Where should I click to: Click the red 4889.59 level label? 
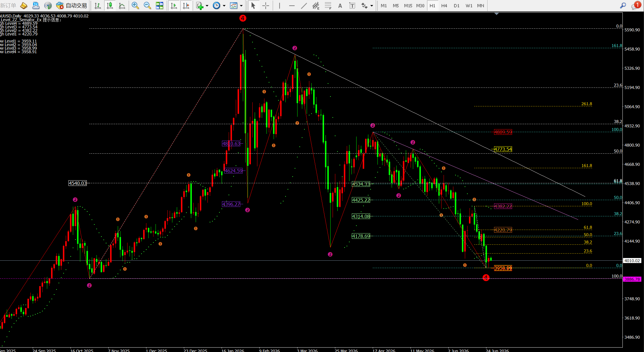(x=503, y=132)
